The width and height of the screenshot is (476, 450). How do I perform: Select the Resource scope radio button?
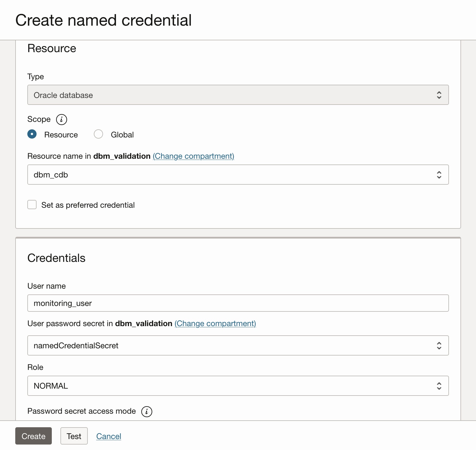pos(32,134)
